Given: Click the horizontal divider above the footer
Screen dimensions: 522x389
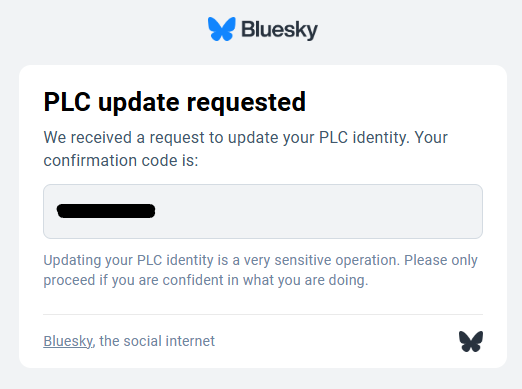Looking at the screenshot, I should (x=263, y=314).
